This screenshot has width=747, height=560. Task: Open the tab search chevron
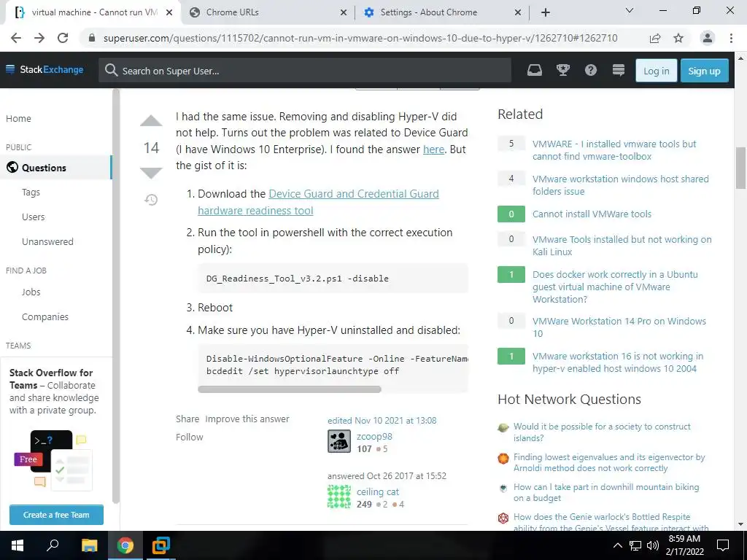630,10
